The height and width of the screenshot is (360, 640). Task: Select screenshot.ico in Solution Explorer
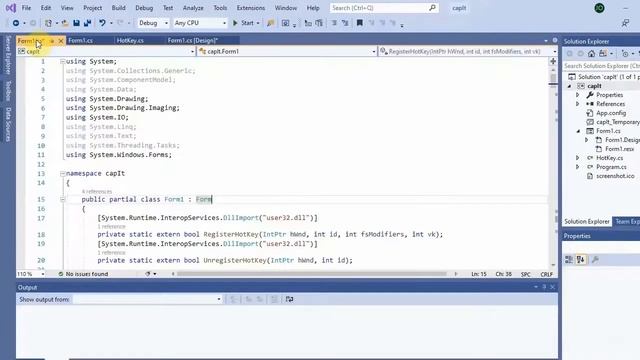615,176
